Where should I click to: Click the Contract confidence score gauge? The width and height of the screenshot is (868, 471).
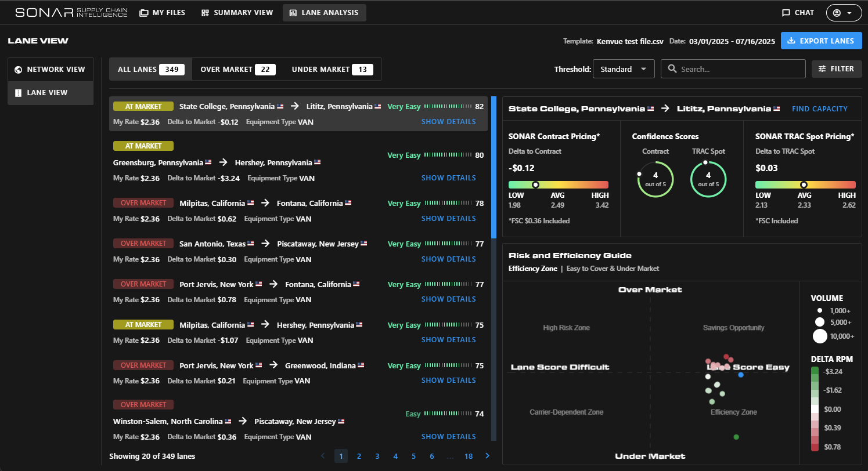(655, 179)
